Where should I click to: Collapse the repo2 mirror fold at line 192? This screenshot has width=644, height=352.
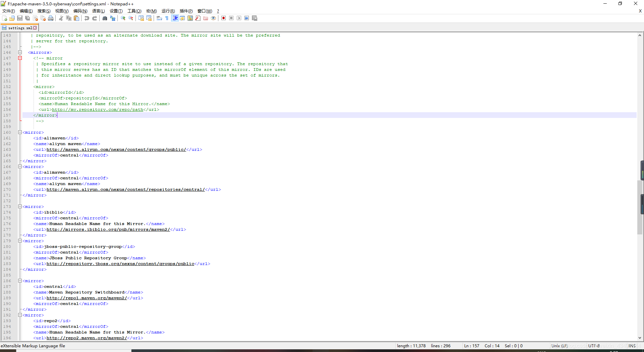20,315
